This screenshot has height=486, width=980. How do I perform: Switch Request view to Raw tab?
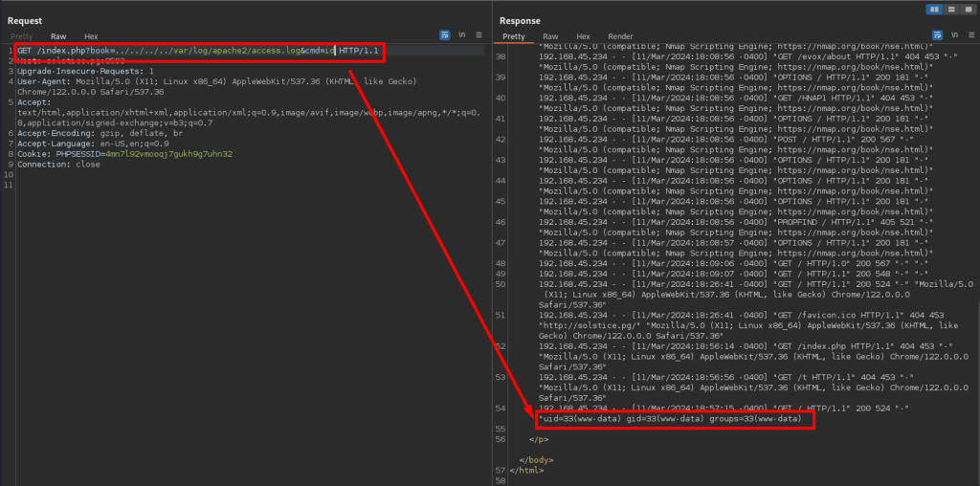tap(58, 36)
